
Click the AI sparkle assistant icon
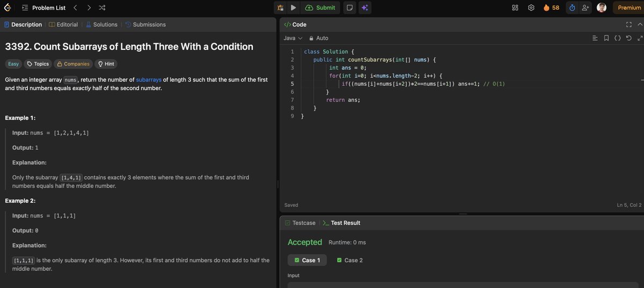click(364, 8)
